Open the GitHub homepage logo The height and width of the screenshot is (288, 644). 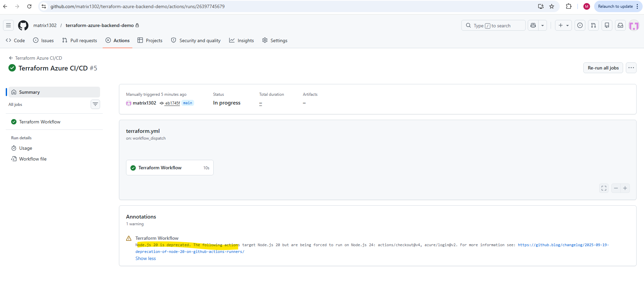[x=23, y=25]
